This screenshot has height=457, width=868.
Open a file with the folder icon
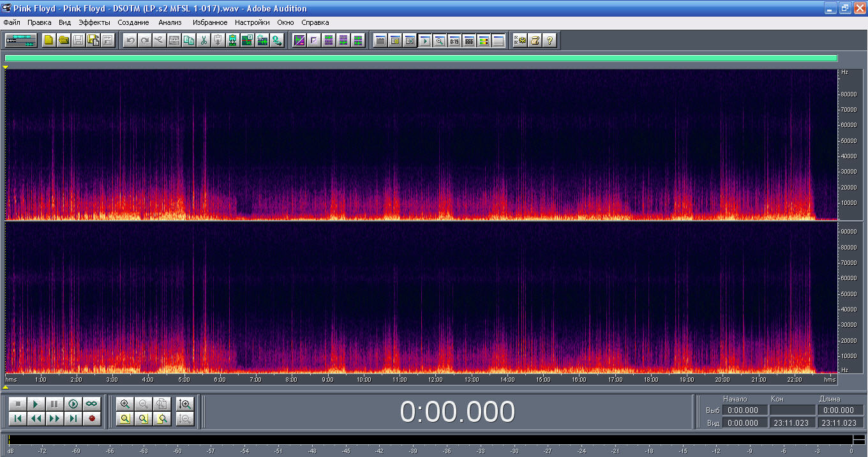click(x=64, y=40)
